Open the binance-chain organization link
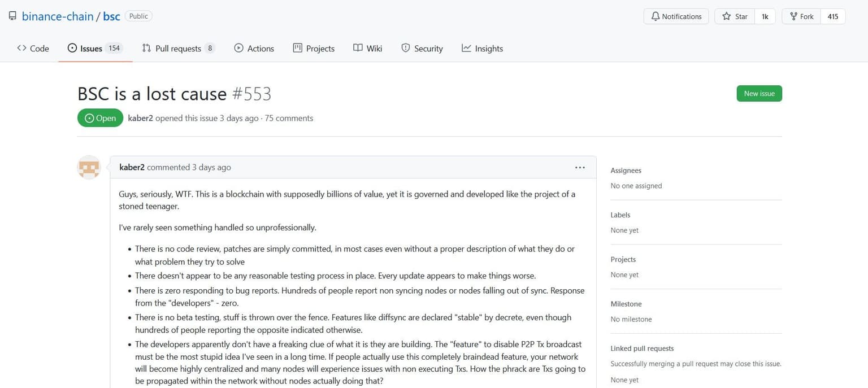The width and height of the screenshot is (868, 388). tap(58, 16)
